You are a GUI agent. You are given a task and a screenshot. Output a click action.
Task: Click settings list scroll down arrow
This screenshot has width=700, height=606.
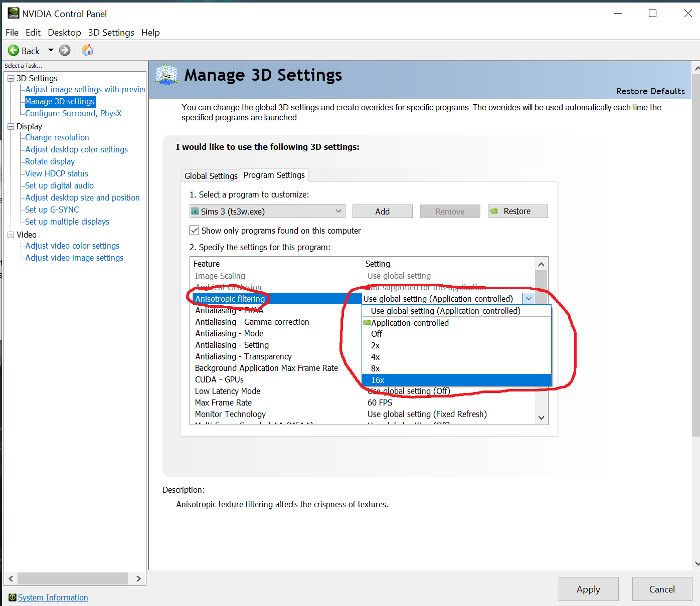[x=541, y=418]
